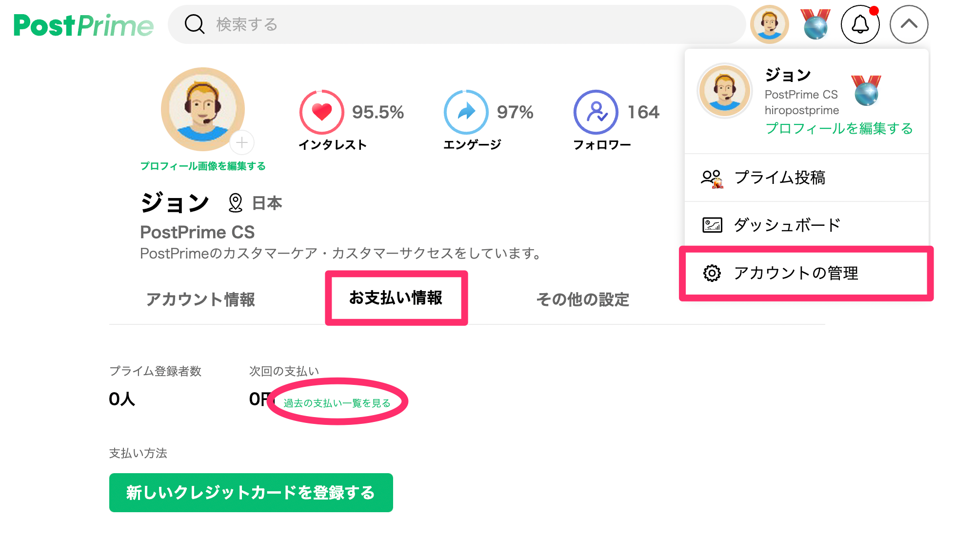Click 過去の支払い一覧を見る link
Viewport: 954px width, 560px height.
click(337, 403)
